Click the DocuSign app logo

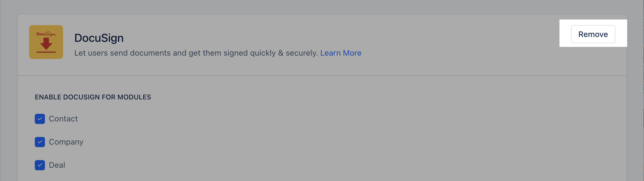(x=46, y=42)
